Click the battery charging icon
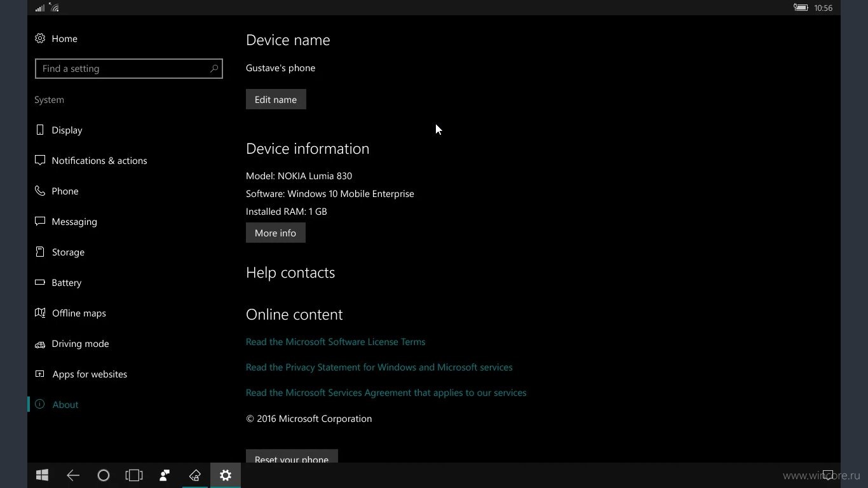Viewport: 868px width, 488px height. 801,8
